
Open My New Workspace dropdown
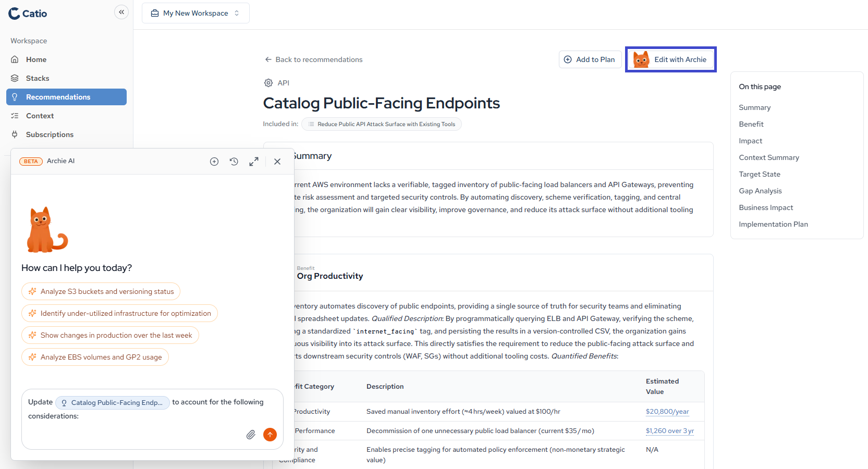click(x=195, y=13)
